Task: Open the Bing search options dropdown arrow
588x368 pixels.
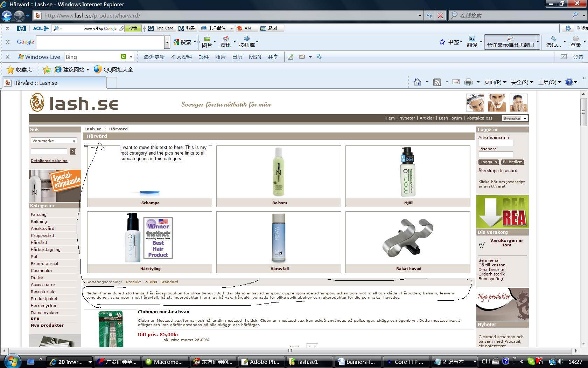Action: coord(131,57)
